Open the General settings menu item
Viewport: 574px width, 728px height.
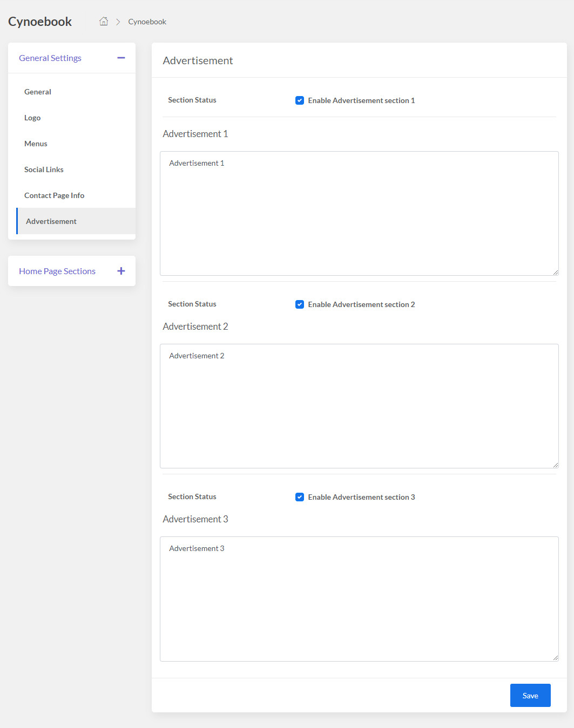38,92
